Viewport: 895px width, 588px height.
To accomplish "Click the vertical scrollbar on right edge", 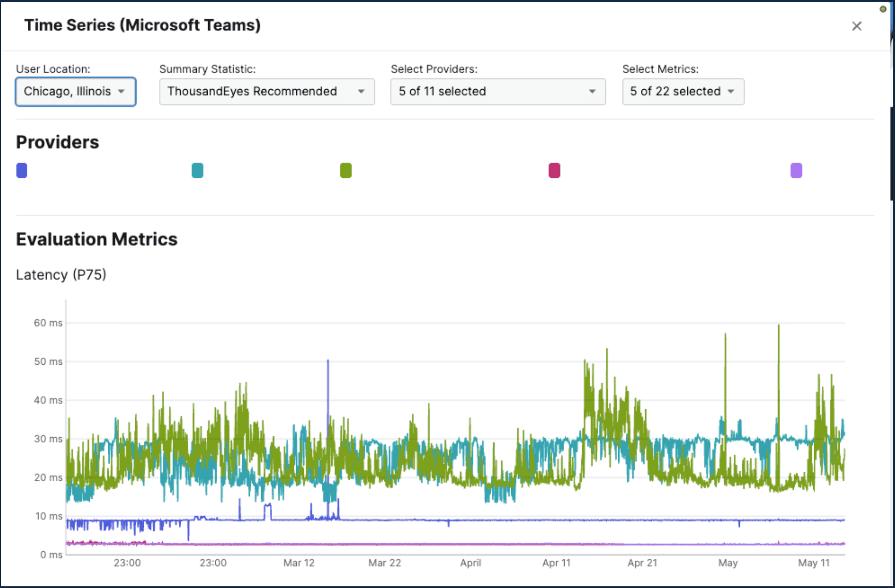I will (x=892, y=154).
